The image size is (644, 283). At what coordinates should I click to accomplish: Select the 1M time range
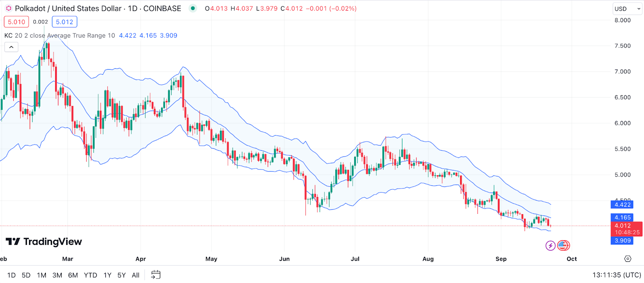(x=41, y=275)
